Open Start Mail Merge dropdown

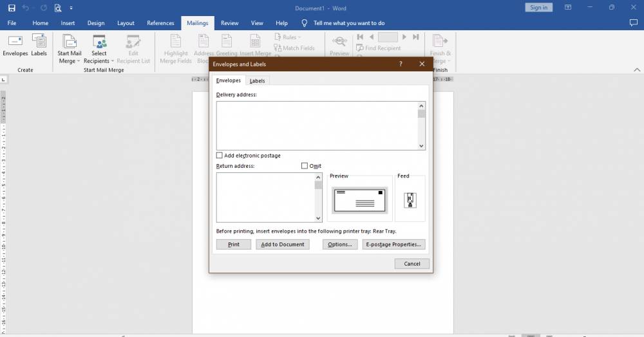coord(69,49)
